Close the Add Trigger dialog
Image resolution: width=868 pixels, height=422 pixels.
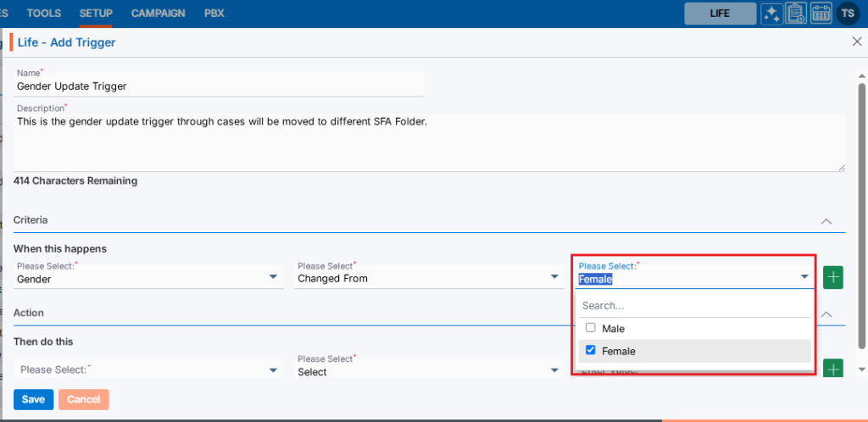coord(855,42)
